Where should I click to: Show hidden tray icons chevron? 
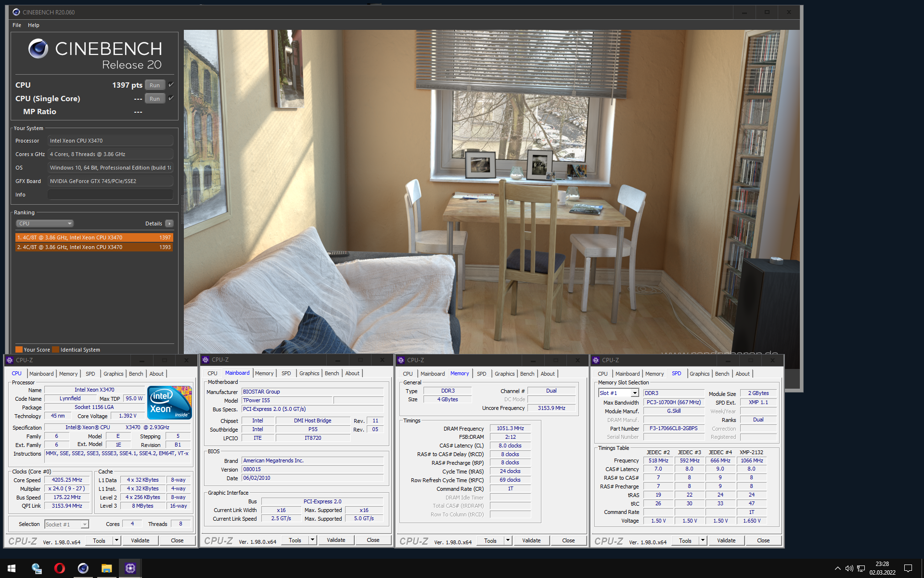[838, 568]
